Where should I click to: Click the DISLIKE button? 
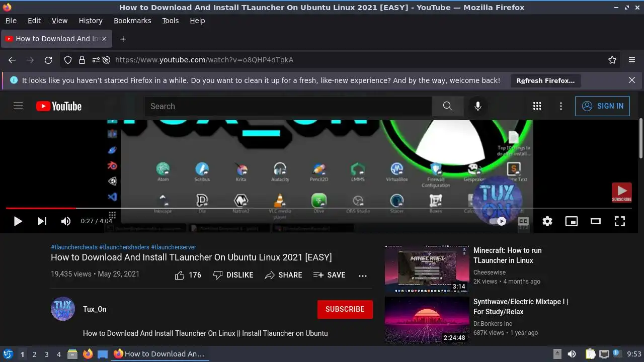click(233, 275)
